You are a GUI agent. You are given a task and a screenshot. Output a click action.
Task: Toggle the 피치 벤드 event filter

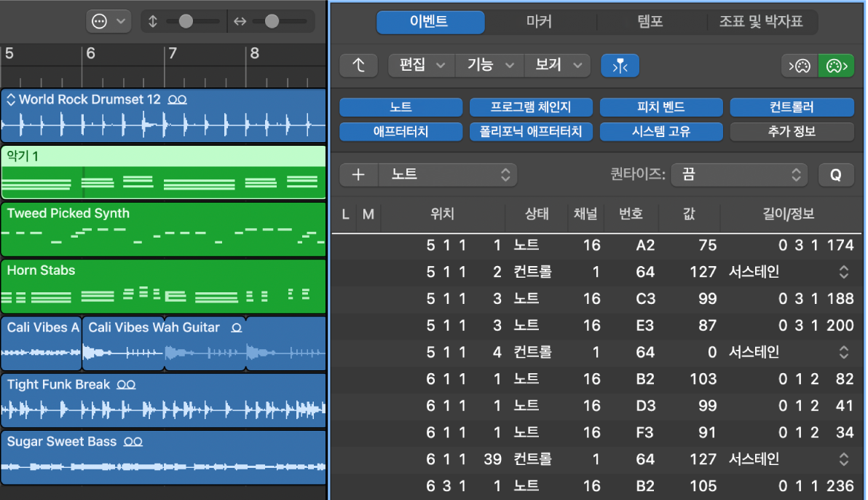(x=661, y=106)
